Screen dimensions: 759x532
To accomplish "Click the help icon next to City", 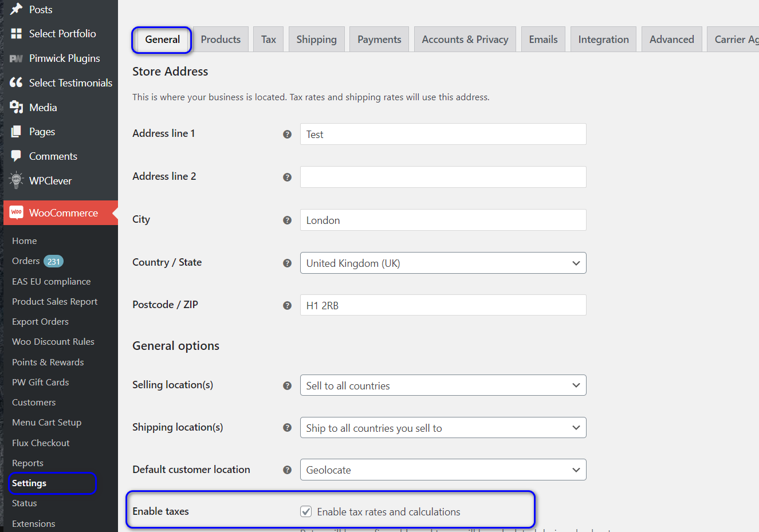I will [x=287, y=220].
